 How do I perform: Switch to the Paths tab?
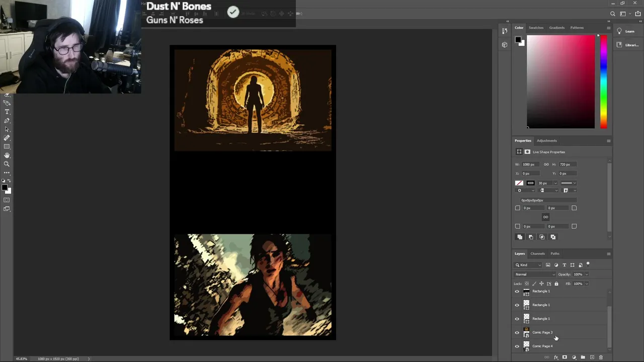555,253
